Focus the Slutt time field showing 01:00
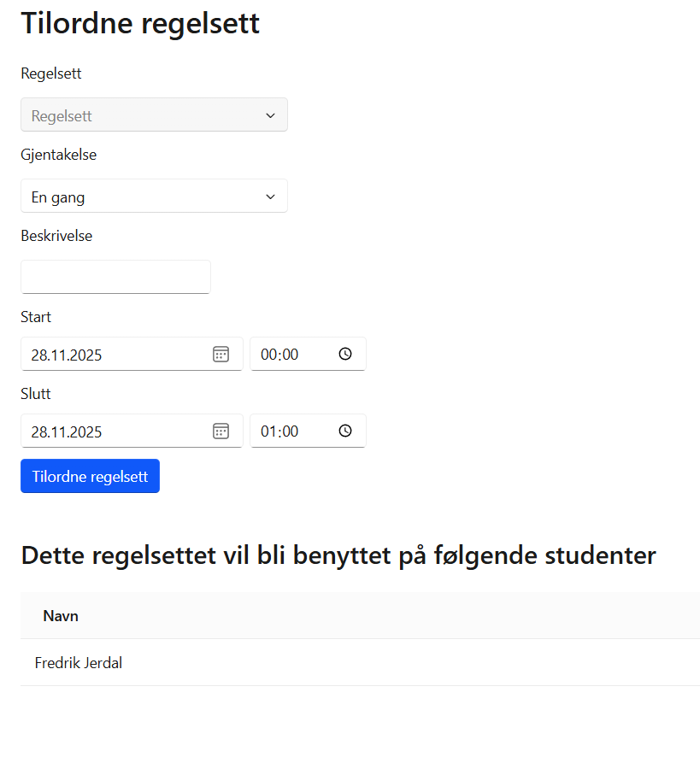Image resolution: width=700 pixels, height=763 pixels. tap(280, 431)
